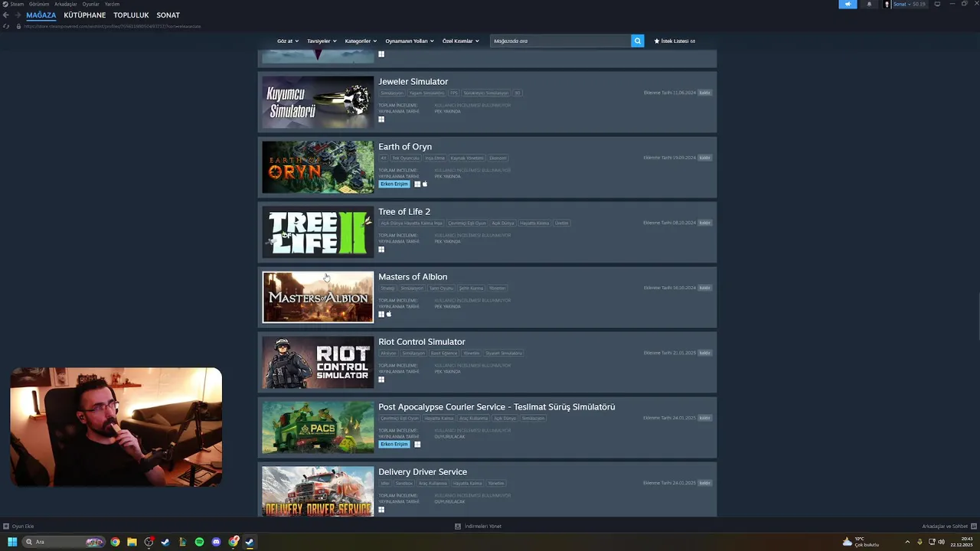
Task: Click the Jeweler Simulator game thumbnail
Action: point(318,102)
